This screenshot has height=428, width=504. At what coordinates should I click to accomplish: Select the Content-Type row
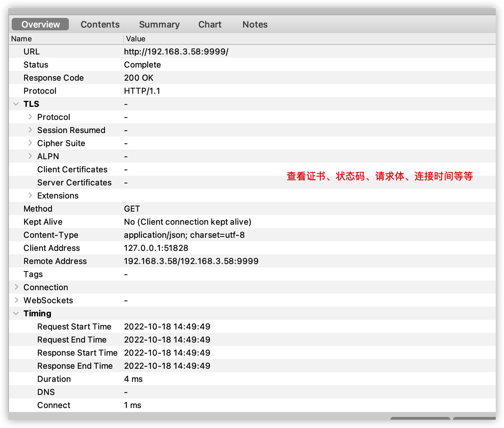(x=252, y=235)
